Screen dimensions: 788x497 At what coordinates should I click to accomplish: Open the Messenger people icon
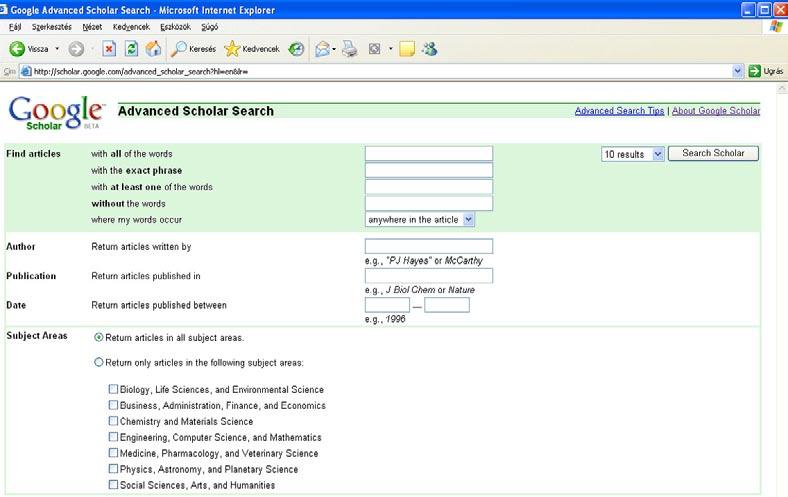pos(430,49)
